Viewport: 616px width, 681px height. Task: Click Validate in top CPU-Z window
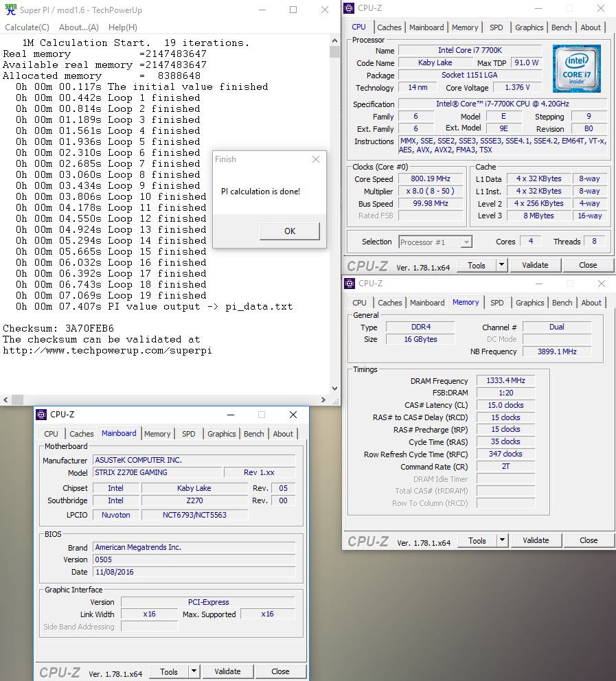[x=535, y=265]
